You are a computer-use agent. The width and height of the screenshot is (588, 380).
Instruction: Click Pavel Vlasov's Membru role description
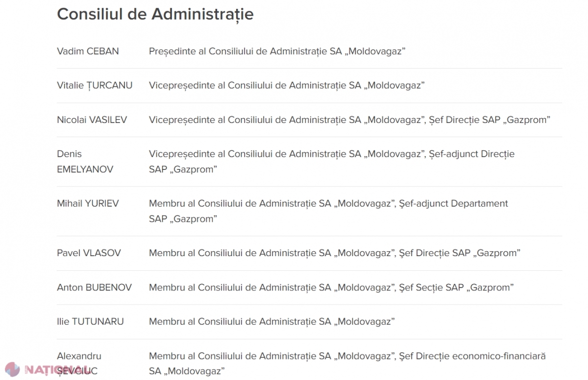(335, 253)
